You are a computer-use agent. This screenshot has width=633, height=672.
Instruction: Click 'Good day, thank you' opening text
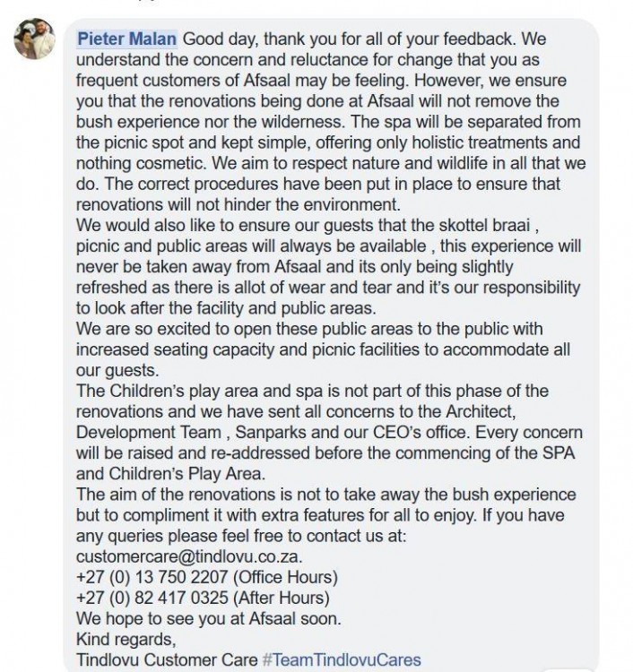(245, 39)
